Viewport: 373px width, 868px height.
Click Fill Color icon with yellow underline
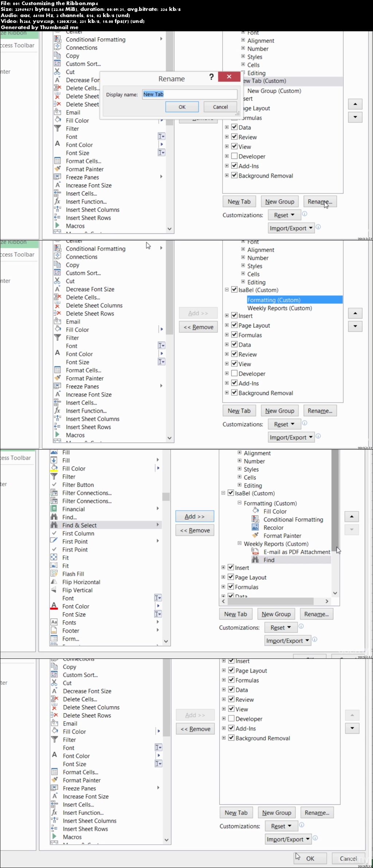54,468
